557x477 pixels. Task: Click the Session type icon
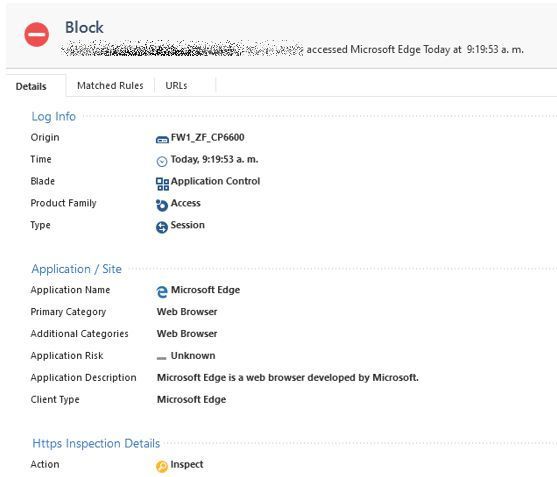[162, 227]
